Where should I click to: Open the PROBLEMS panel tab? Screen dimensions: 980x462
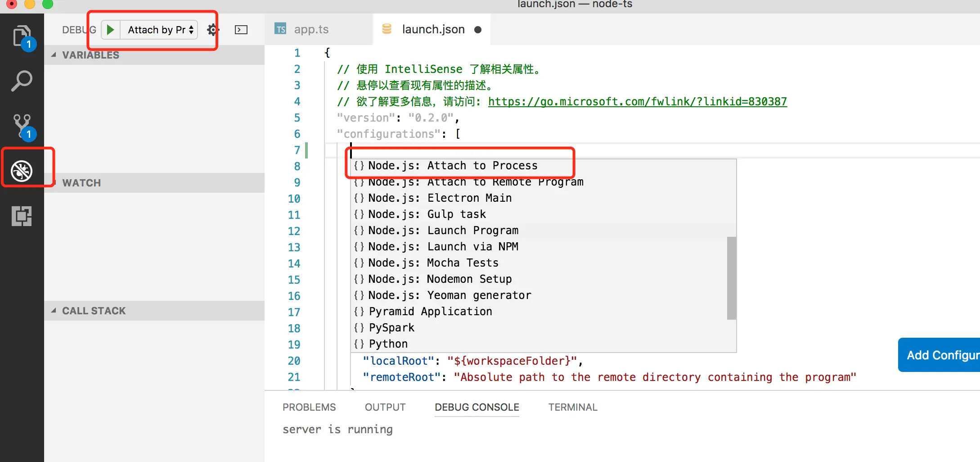click(309, 407)
